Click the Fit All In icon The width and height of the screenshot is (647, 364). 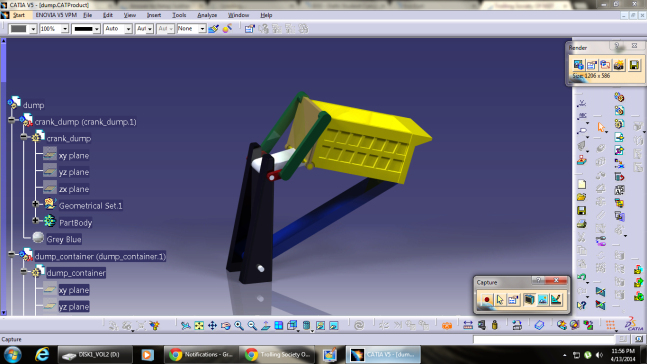pyautogui.click(x=199, y=326)
